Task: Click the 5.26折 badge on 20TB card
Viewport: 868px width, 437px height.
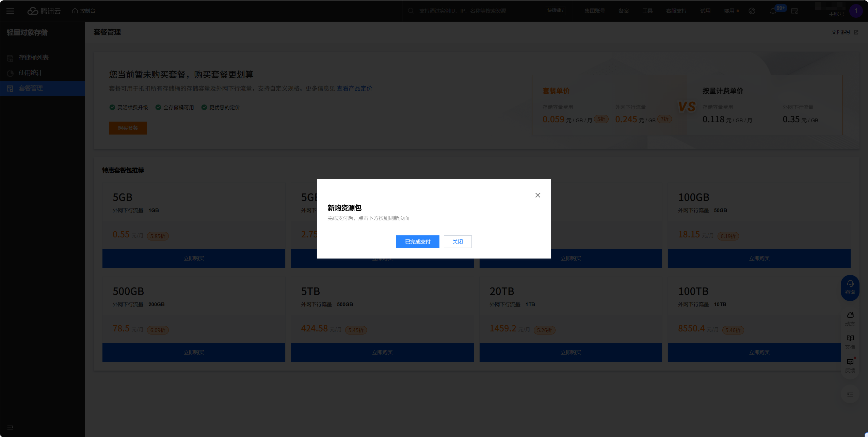Action: (545, 330)
